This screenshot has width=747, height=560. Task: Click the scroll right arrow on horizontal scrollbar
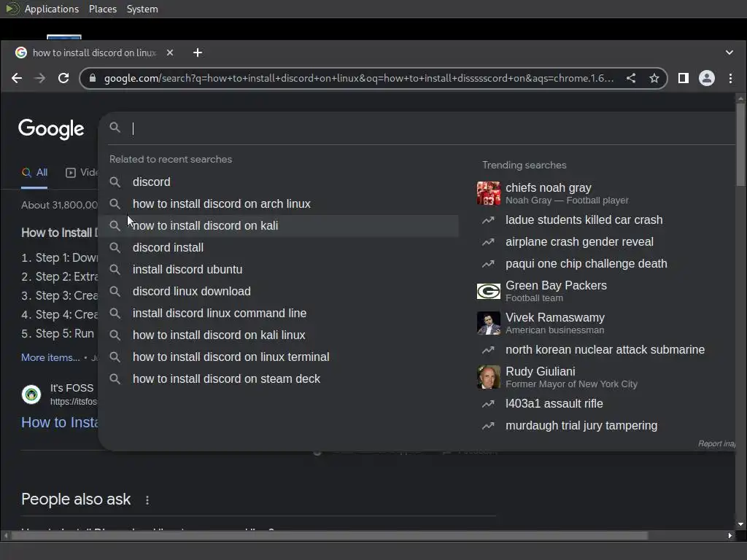click(x=729, y=536)
